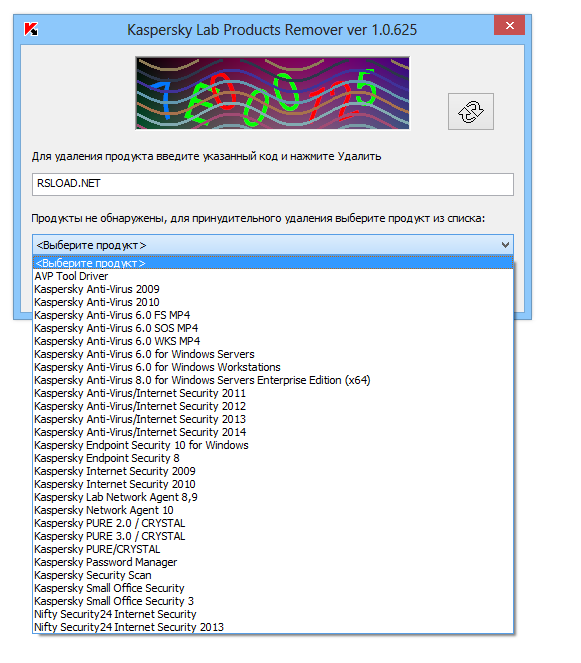Pick Nifty Security24 Internet Security (no year)

pos(273,614)
